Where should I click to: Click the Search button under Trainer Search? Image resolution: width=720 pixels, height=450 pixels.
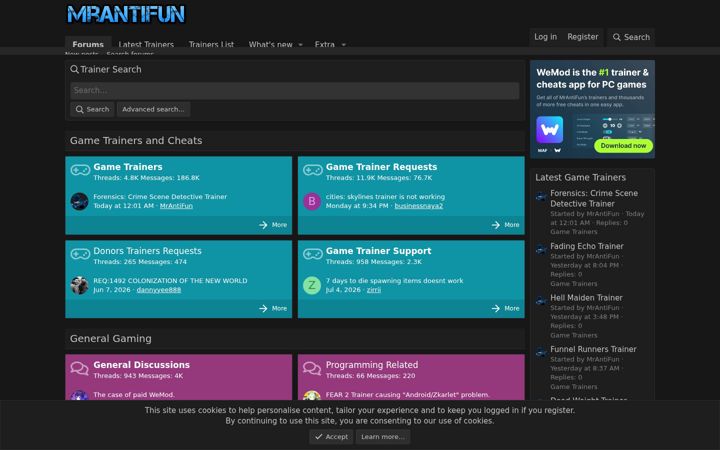[92, 109]
